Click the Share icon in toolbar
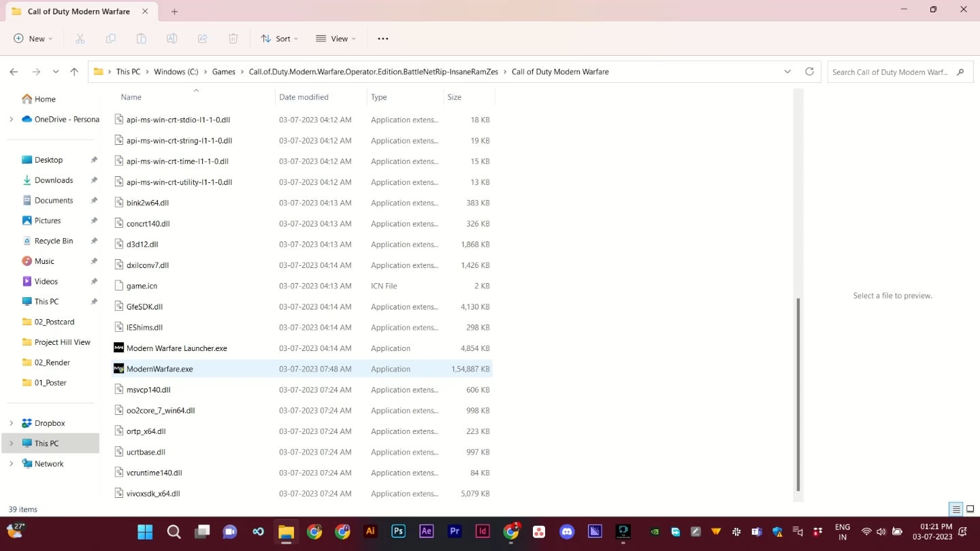Image resolution: width=980 pixels, height=551 pixels. [x=203, y=39]
